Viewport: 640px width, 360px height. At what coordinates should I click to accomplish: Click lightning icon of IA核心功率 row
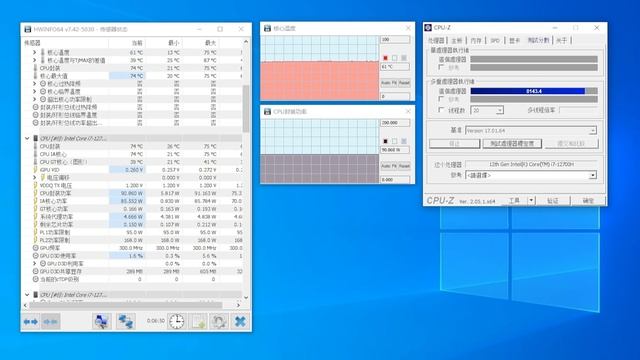pos(36,201)
